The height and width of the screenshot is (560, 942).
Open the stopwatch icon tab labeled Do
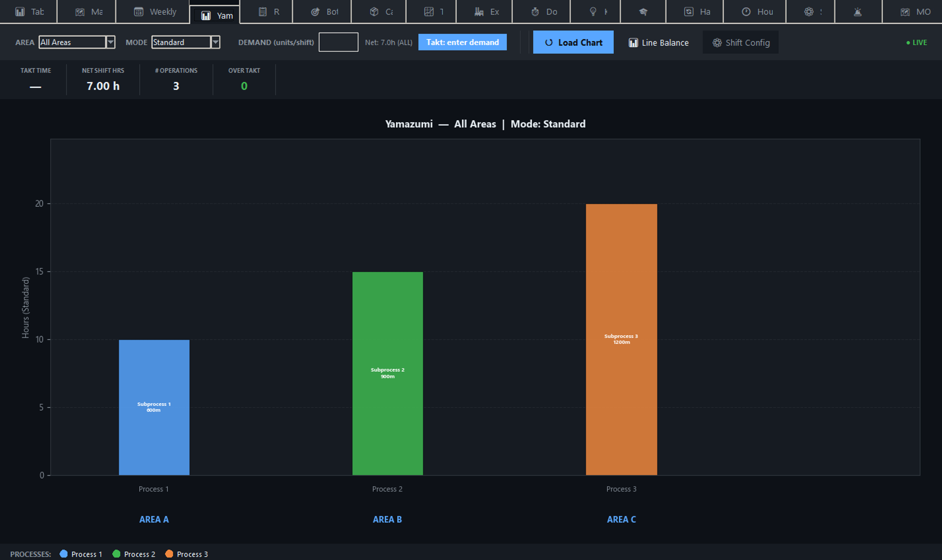point(541,12)
